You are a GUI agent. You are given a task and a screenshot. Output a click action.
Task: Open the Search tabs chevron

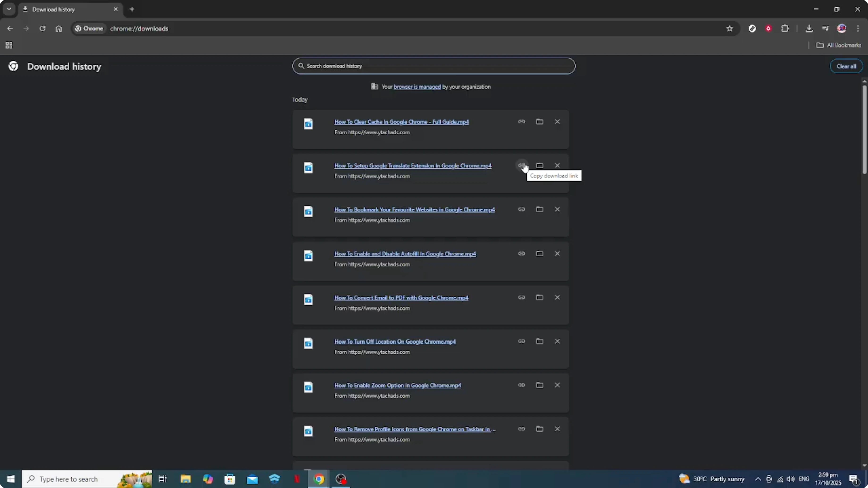point(9,9)
